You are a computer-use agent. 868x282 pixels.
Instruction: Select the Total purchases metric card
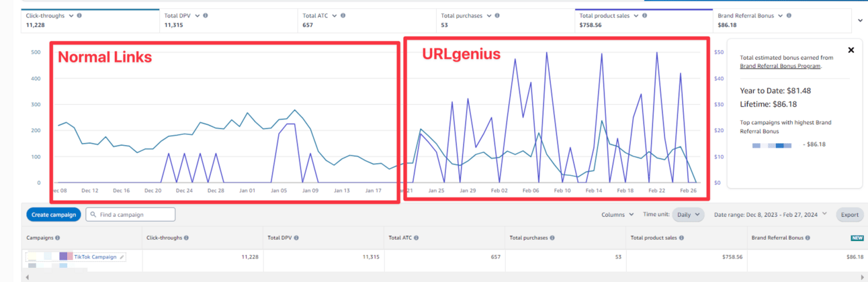(x=505, y=20)
